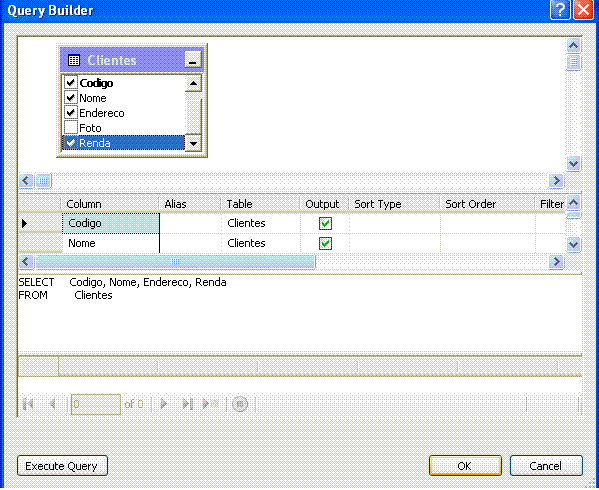Click the add new record navigation icon
The height and width of the screenshot is (490, 599).
click(x=210, y=404)
